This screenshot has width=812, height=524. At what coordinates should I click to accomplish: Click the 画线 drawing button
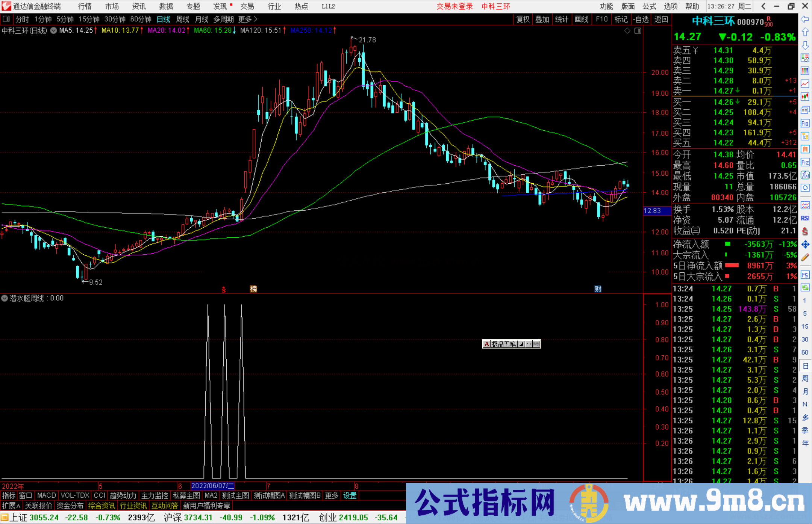click(582, 19)
